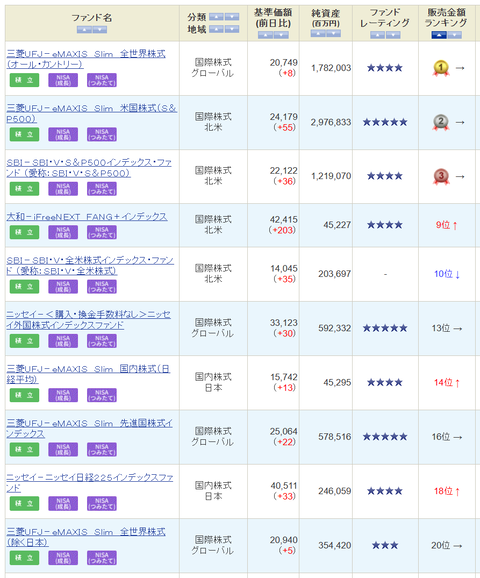Click 積立 badge for ニッセイ外国株式インデックスファンド

[24, 341]
